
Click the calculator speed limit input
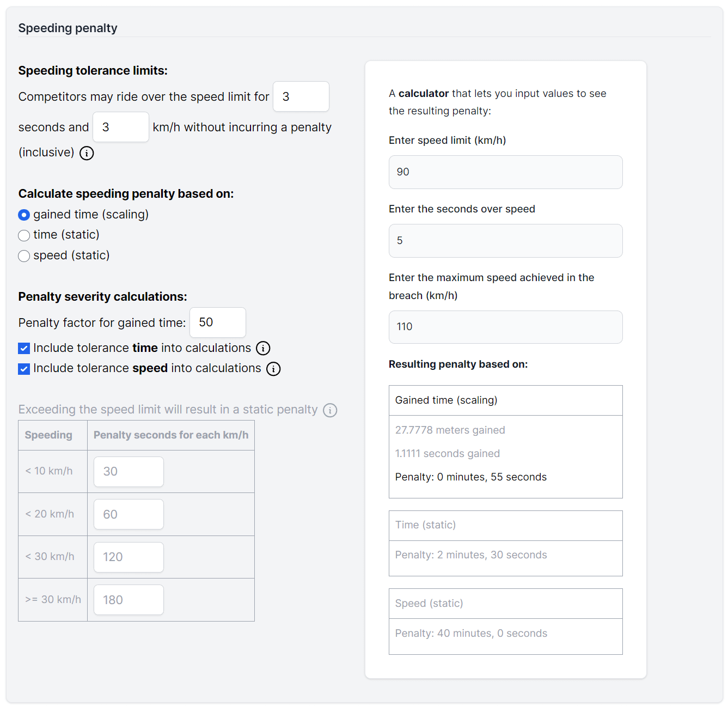505,172
